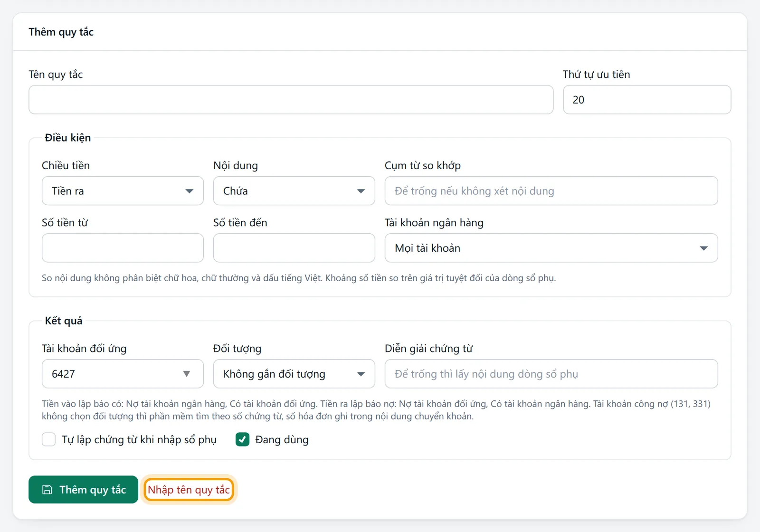The width and height of the screenshot is (760, 532).
Task: Click the save icon on Thêm quy tắc button
Action: pos(47,490)
